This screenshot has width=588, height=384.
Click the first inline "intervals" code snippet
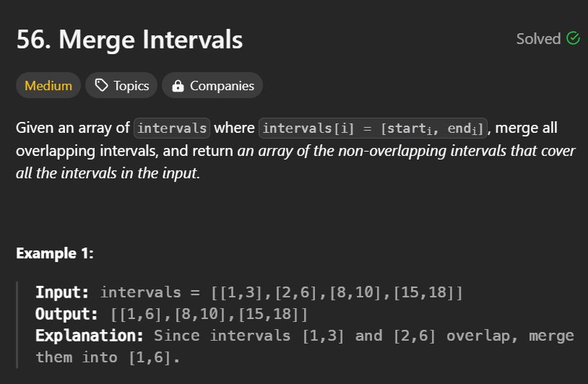point(172,128)
